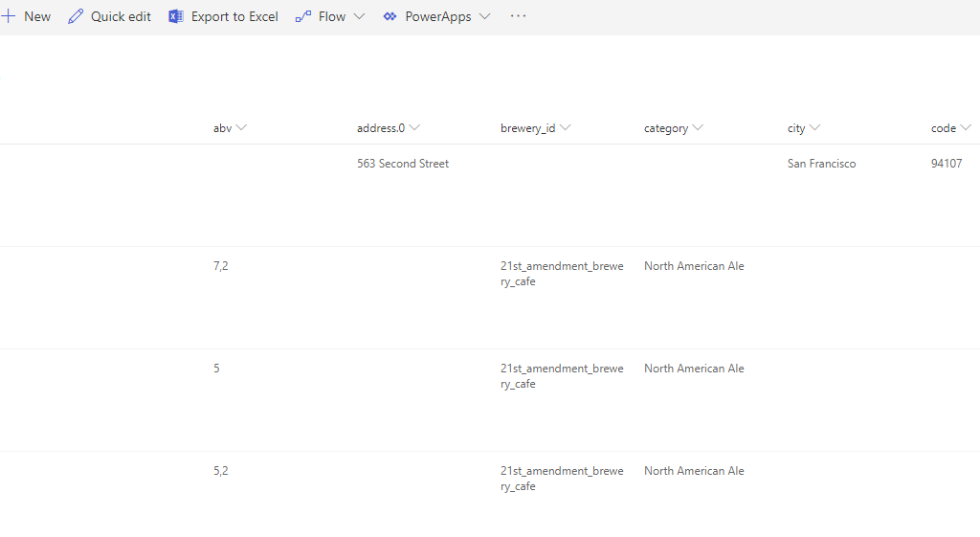The height and width of the screenshot is (537, 980).
Task: Select the 563 Second Street cell
Action: (403, 164)
